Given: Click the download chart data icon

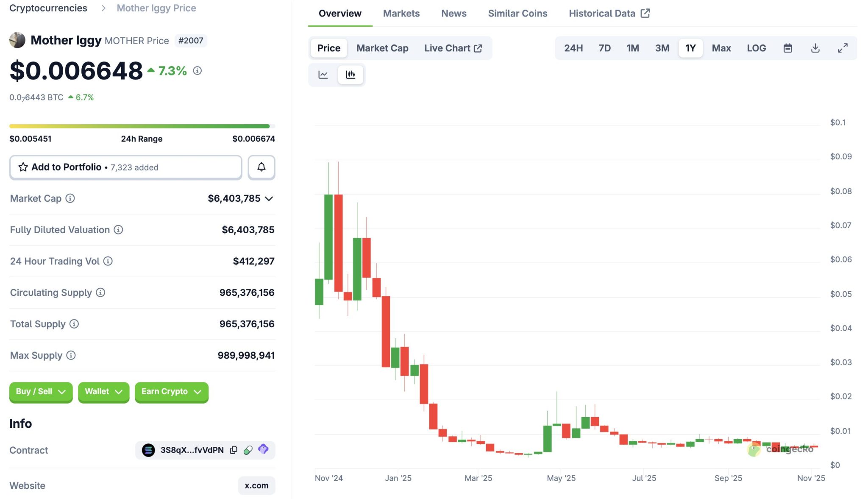Looking at the screenshot, I should (815, 48).
